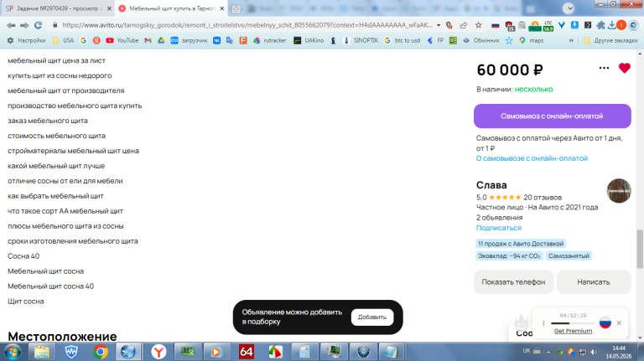644x361 pixels.
Task: Show more bookmarks with the double chevron
Action: tap(571, 40)
